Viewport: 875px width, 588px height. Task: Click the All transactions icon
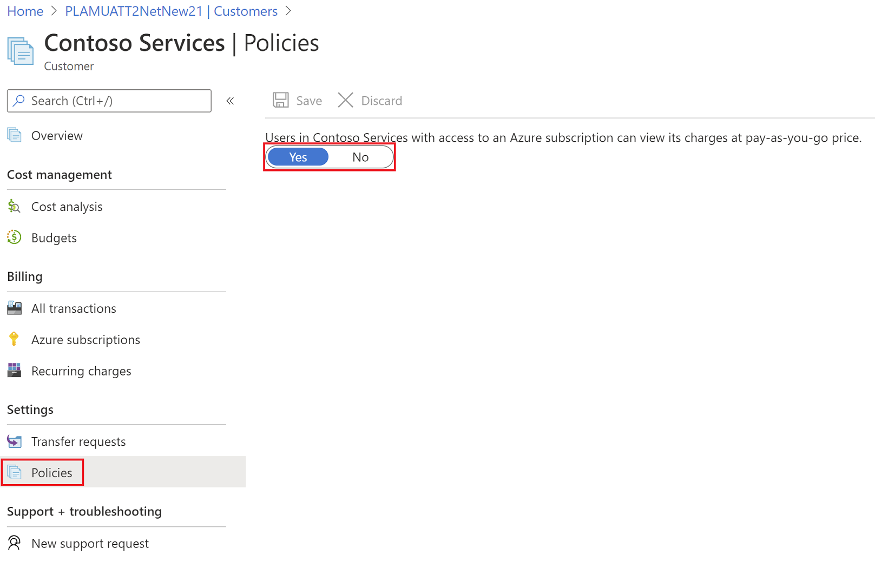pyautogui.click(x=15, y=308)
